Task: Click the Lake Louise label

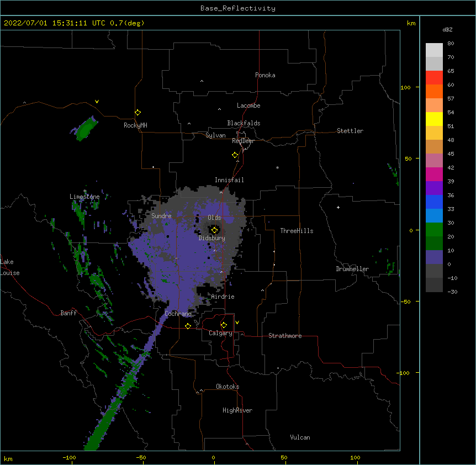Action: [10, 267]
